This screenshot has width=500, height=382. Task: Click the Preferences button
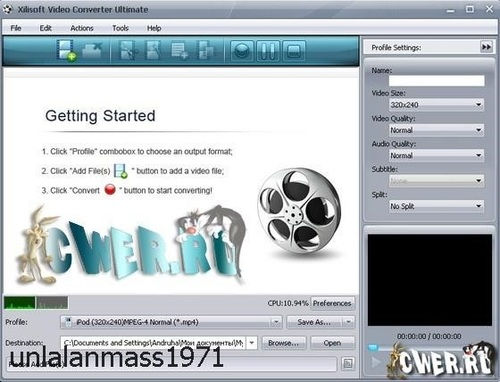pos(332,303)
